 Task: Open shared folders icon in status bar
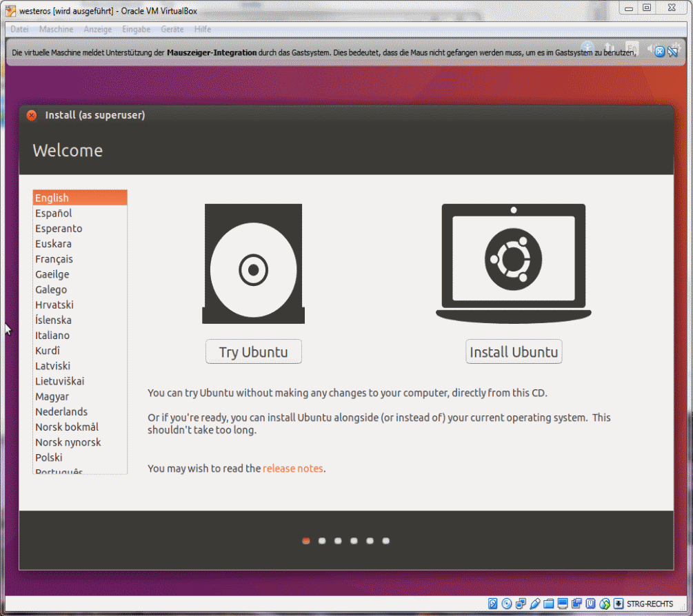[x=548, y=604]
